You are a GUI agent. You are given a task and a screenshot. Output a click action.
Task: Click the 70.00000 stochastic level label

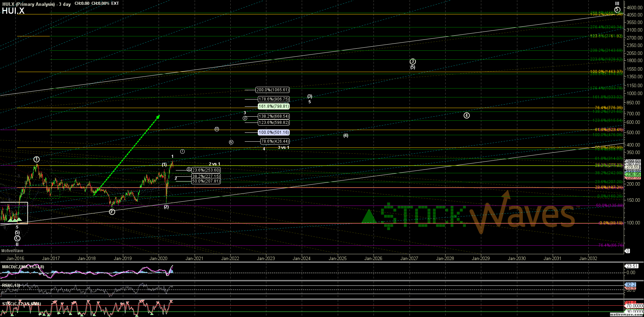[634, 306]
